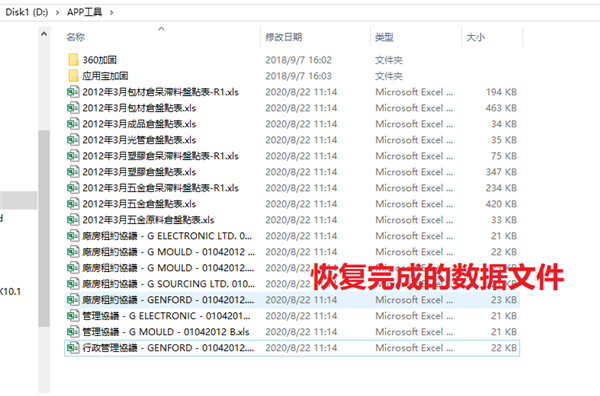This screenshot has height=396, width=600.
Task: Sort files by 大小 column header
Action: (x=476, y=37)
